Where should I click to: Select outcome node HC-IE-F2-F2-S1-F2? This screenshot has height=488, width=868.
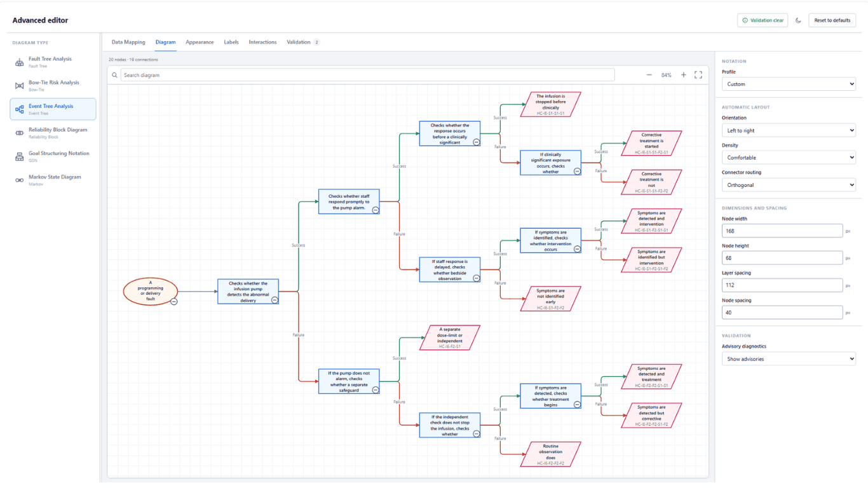pyautogui.click(x=651, y=416)
